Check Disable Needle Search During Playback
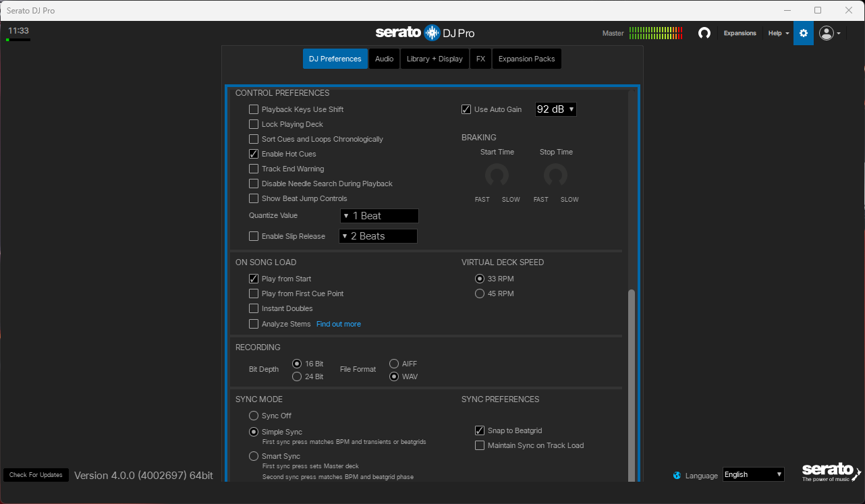The height and width of the screenshot is (504, 865). point(254,184)
